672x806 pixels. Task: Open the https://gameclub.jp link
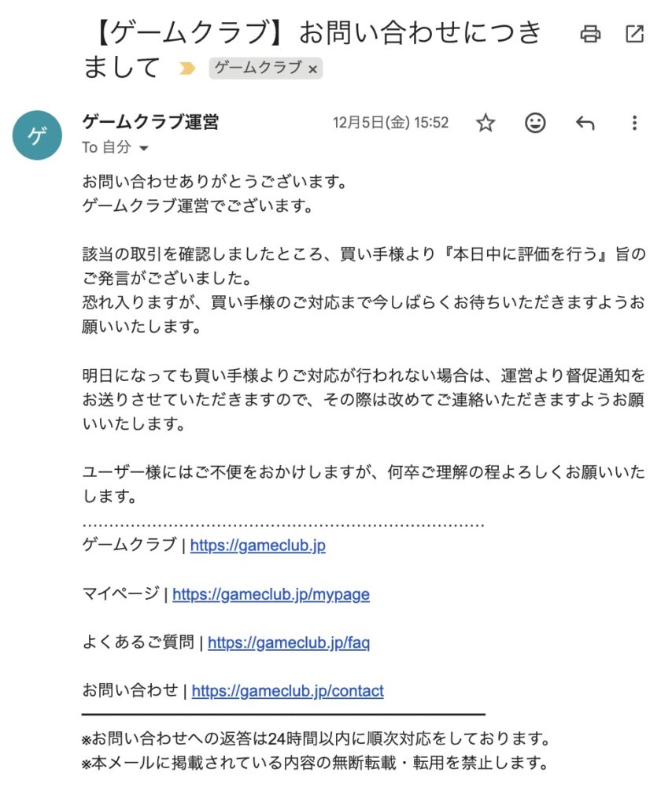click(257, 545)
